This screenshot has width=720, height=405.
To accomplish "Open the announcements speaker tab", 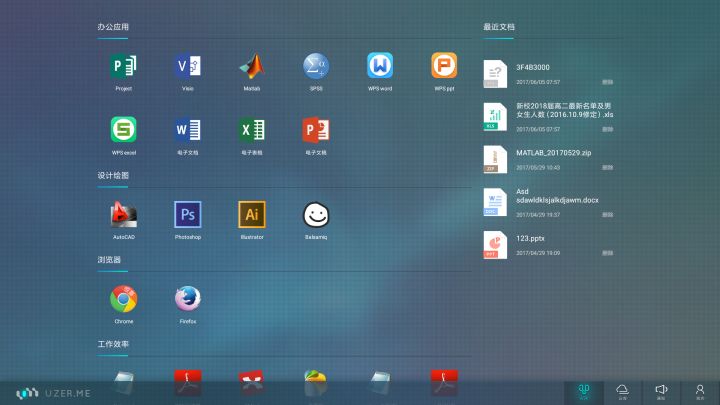I will pos(661,393).
